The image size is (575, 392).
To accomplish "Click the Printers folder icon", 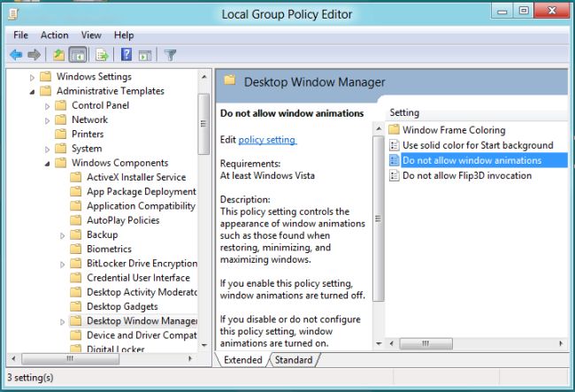I will [x=60, y=134].
